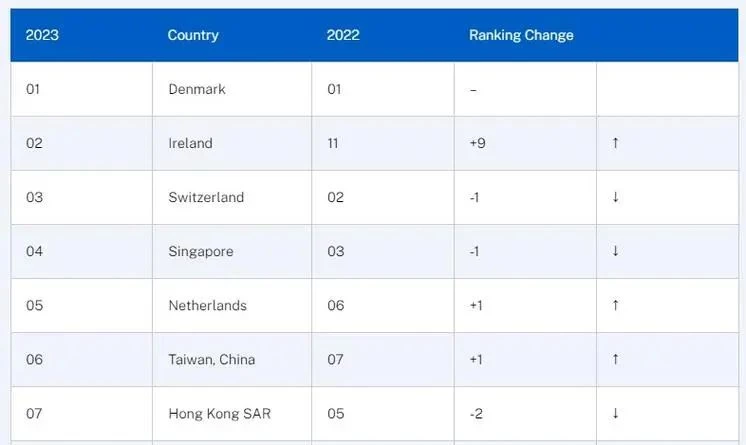Click the +9 ranking change value
Viewport: 746px width, 445px height.
pos(477,143)
